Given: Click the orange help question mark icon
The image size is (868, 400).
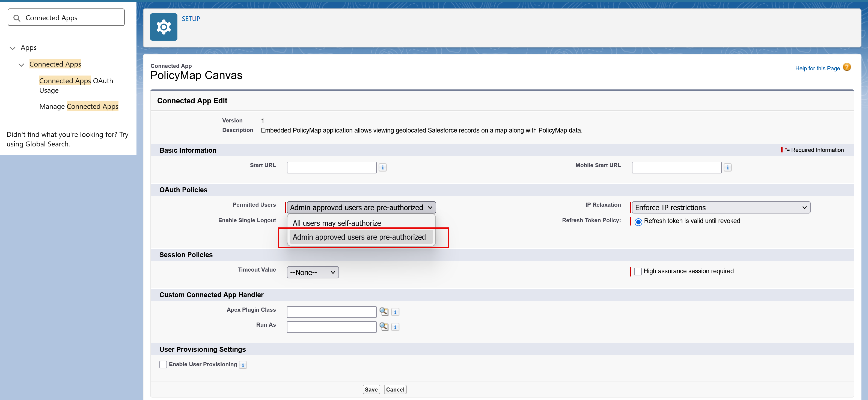Looking at the screenshot, I should tap(847, 67).
